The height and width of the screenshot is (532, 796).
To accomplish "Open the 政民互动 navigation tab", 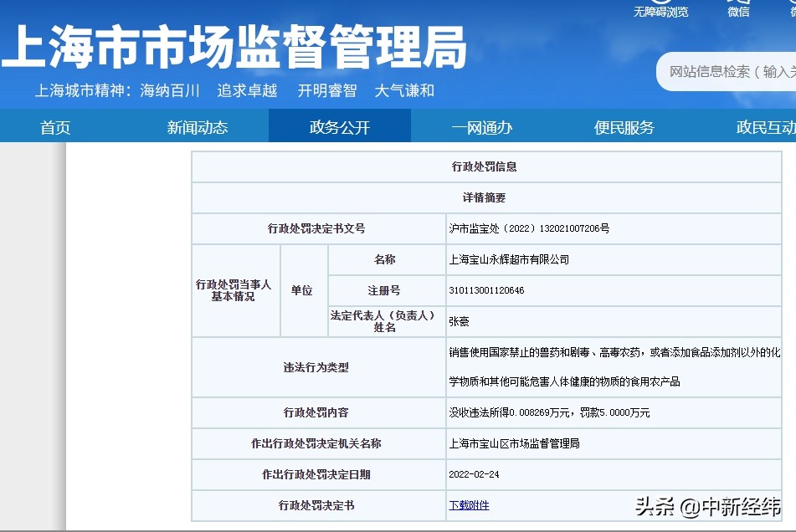I will tap(766, 127).
